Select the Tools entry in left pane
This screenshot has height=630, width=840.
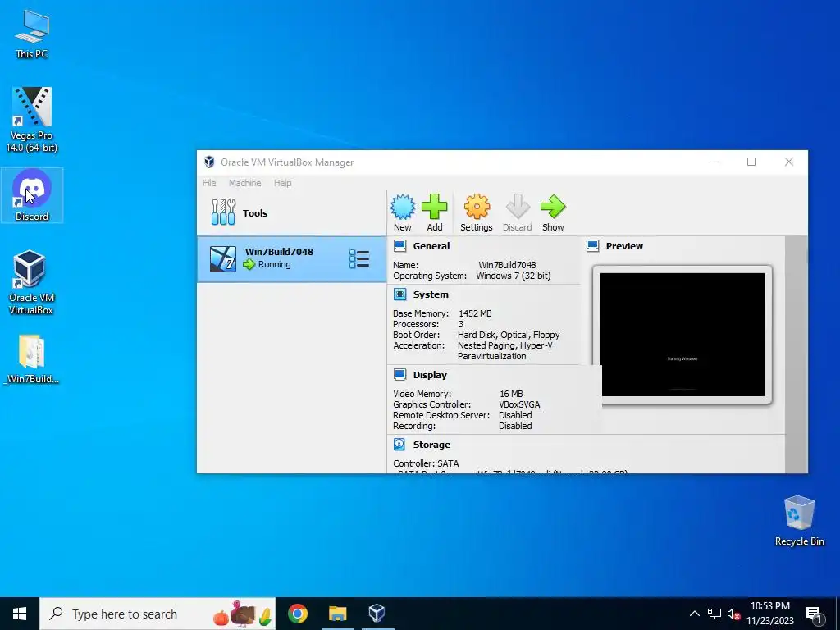tap(291, 212)
